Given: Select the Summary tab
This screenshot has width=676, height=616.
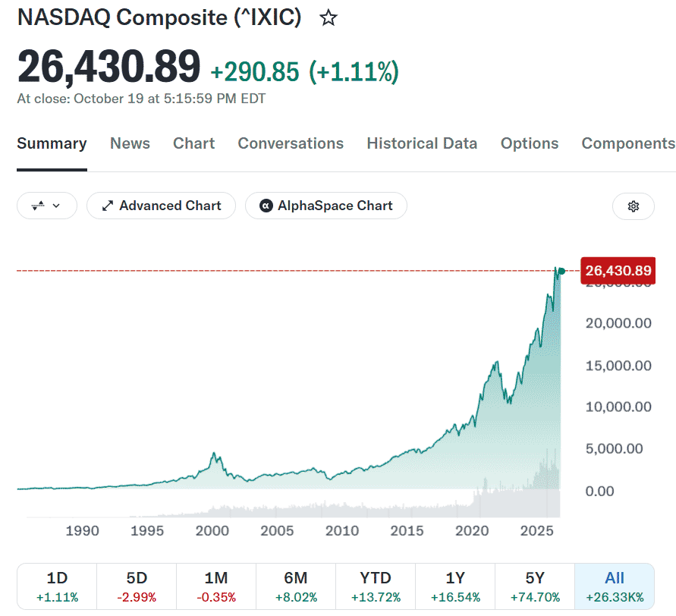Looking at the screenshot, I should [52, 143].
